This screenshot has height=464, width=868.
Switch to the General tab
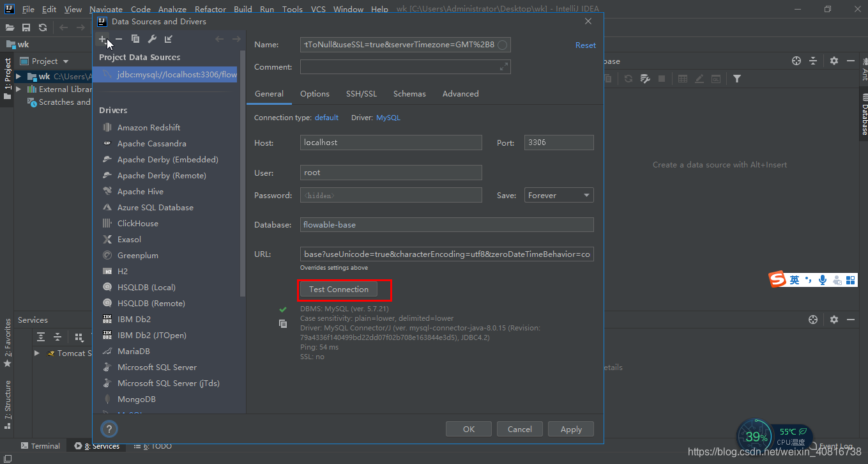click(x=269, y=93)
